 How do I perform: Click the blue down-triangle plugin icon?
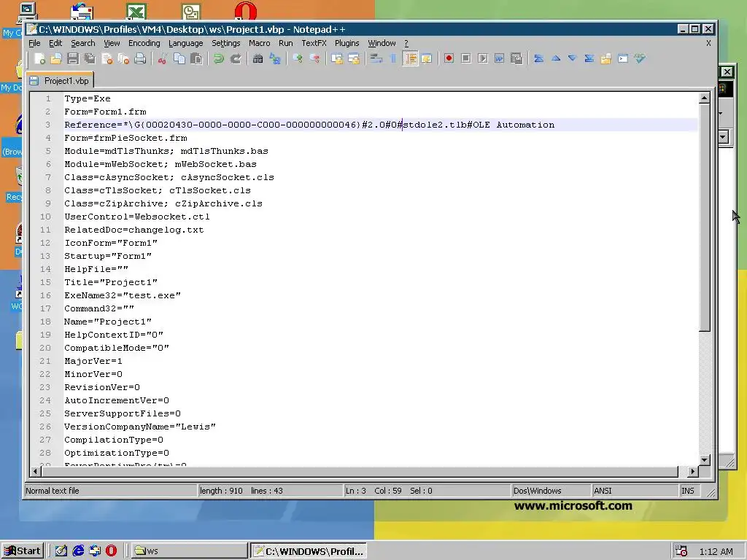click(x=572, y=58)
